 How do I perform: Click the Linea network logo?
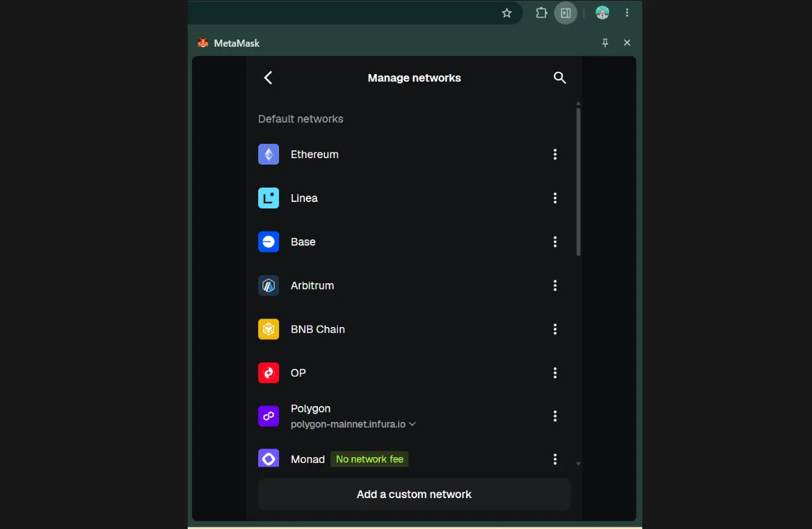[x=268, y=198]
